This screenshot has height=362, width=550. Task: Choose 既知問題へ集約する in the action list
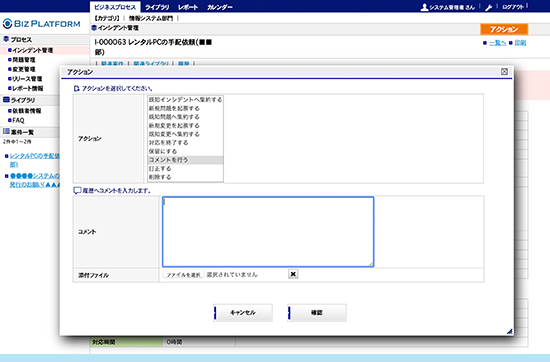point(185,117)
